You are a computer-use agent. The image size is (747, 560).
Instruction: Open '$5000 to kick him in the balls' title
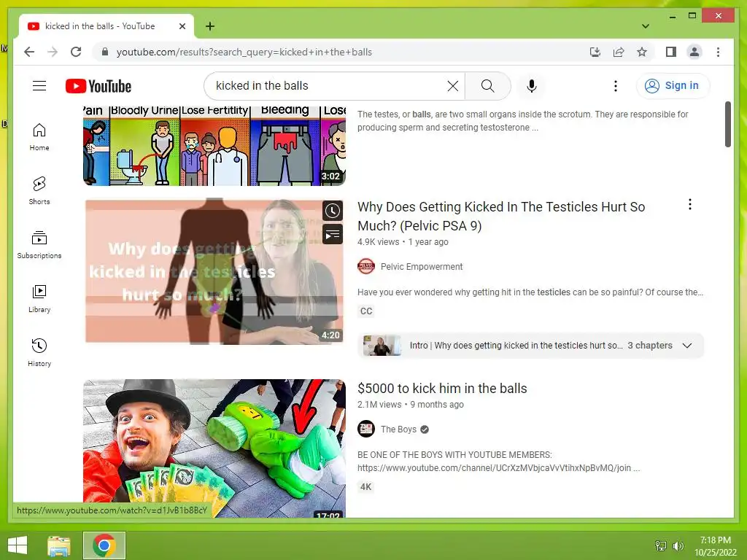pos(442,389)
